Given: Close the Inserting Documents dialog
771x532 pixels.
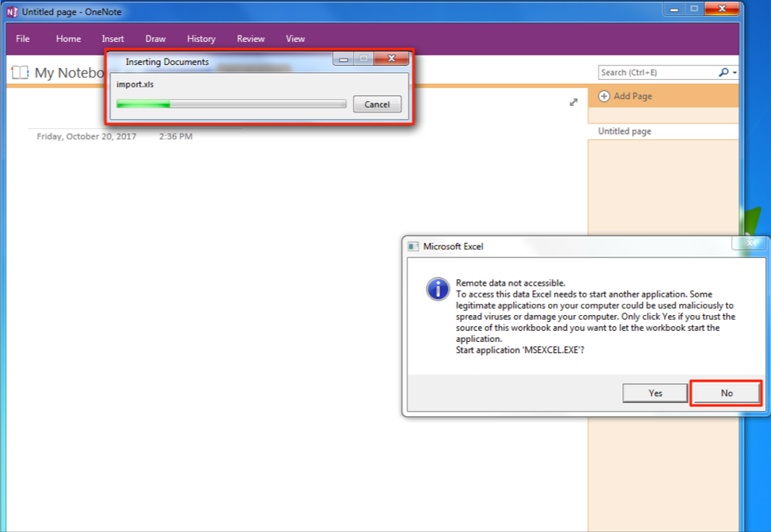Looking at the screenshot, I should click(x=390, y=59).
